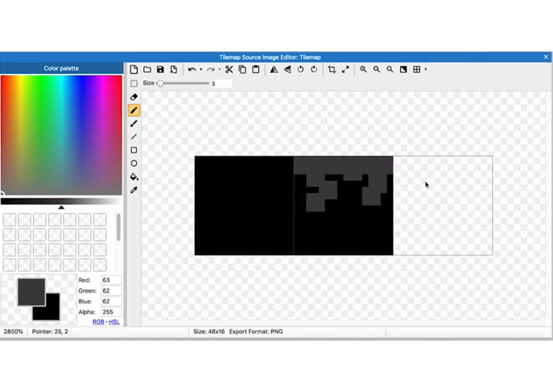Click the palette swatches scrollbar

coord(119,228)
